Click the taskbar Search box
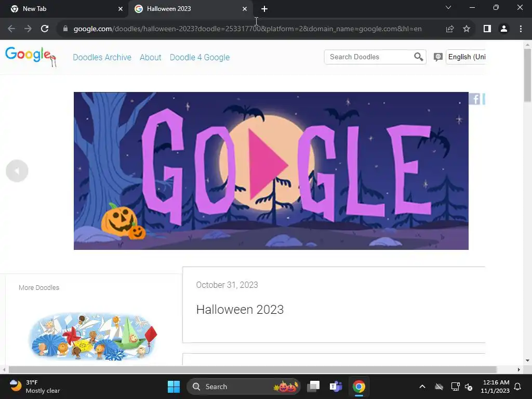 (244, 387)
